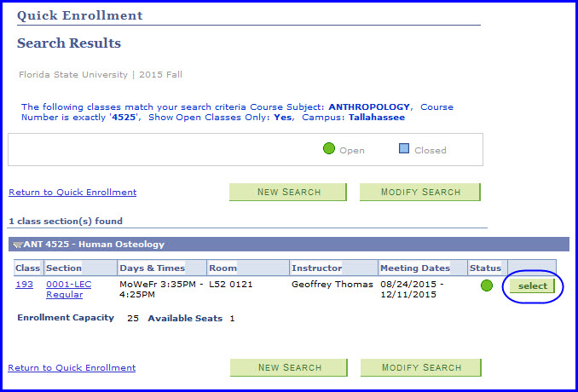Collapse the ANT 4525 section triangle
578x392 pixels.
(x=17, y=245)
